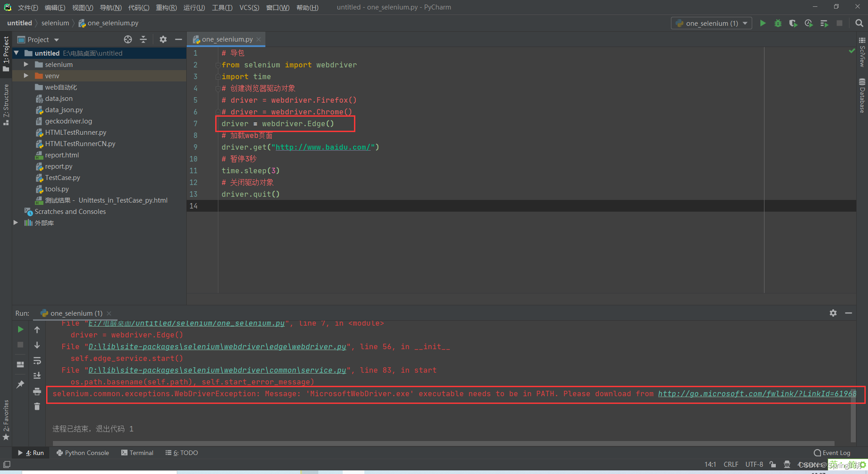Hide the Project panel with the minus icon
868x474 pixels.
tap(179, 39)
